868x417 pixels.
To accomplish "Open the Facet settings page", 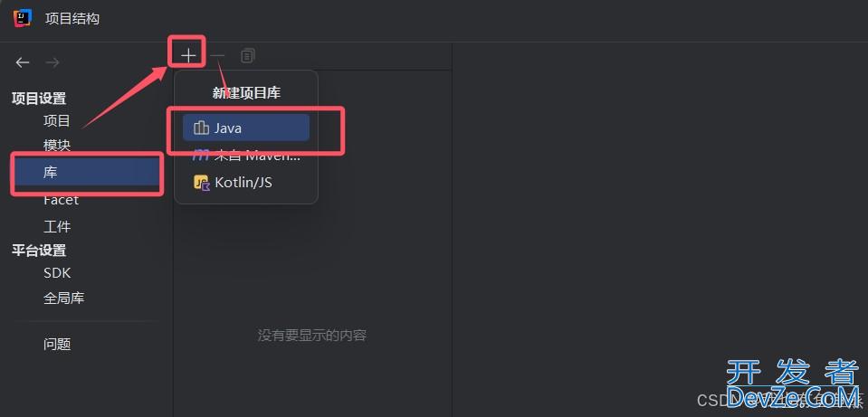I will (61, 200).
